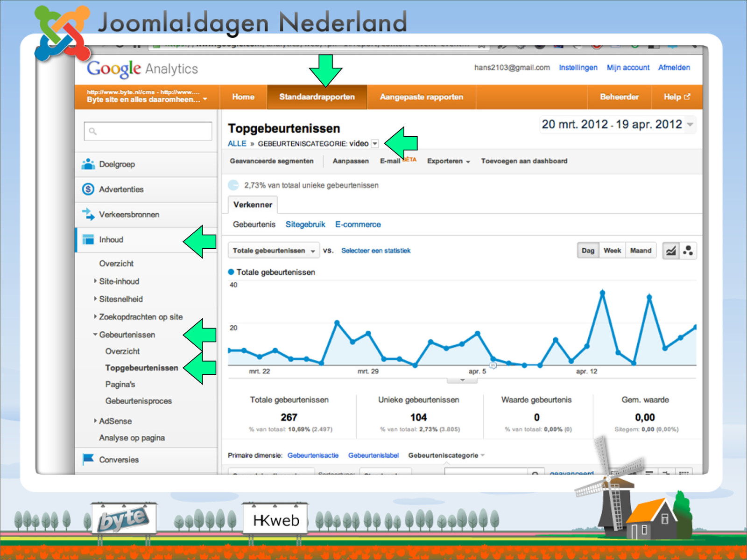Click the Google Analytics logo
This screenshot has width=747, height=560.
point(142,69)
